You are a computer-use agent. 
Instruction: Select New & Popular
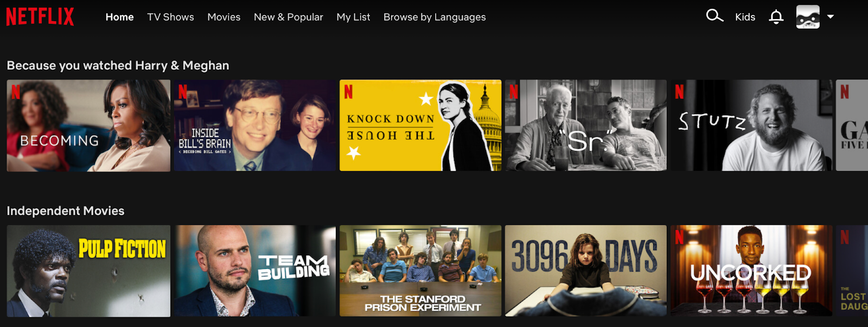(288, 17)
